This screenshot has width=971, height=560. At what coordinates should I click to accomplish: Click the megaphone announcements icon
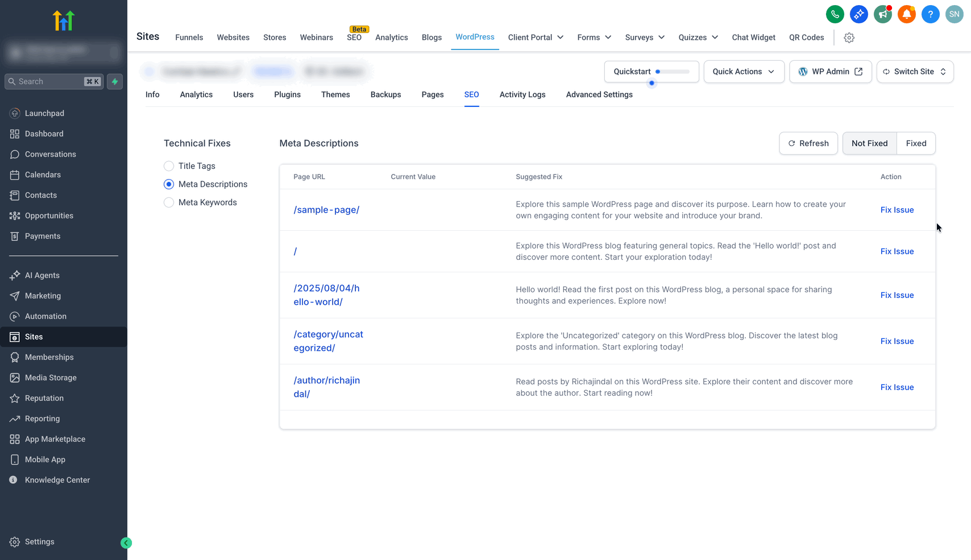882,14
